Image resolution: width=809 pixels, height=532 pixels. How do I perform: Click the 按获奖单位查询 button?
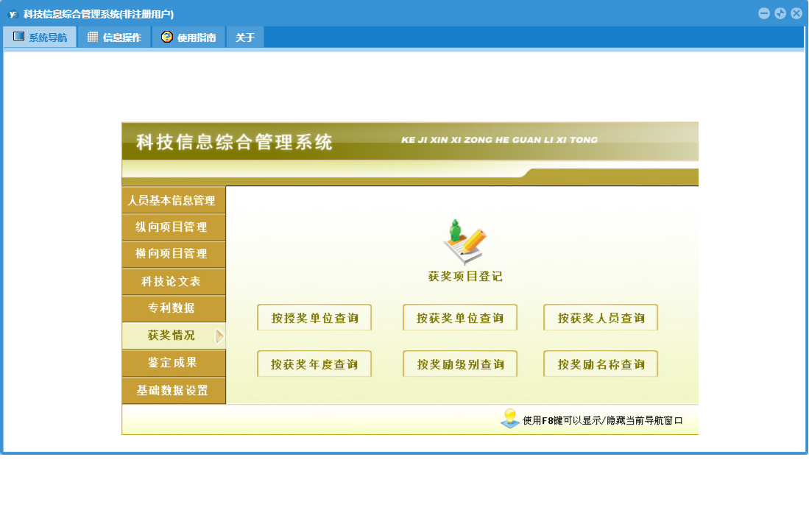point(459,318)
